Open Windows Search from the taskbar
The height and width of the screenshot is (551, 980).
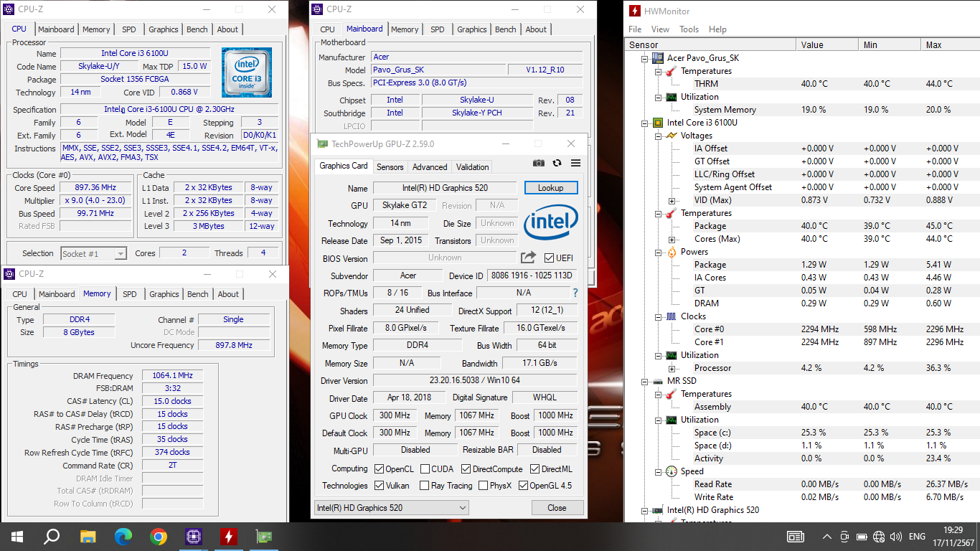[52, 536]
